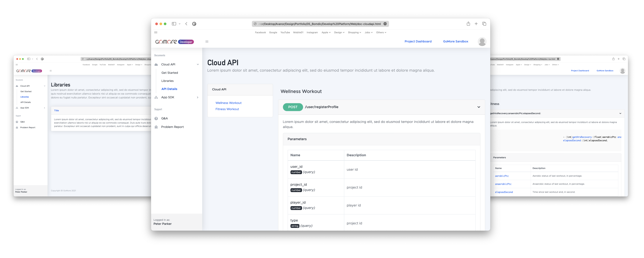The height and width of the screenshot is (258, 644).
Task: Collapse the Cloud API sidebar section
Action: point(198,64)
